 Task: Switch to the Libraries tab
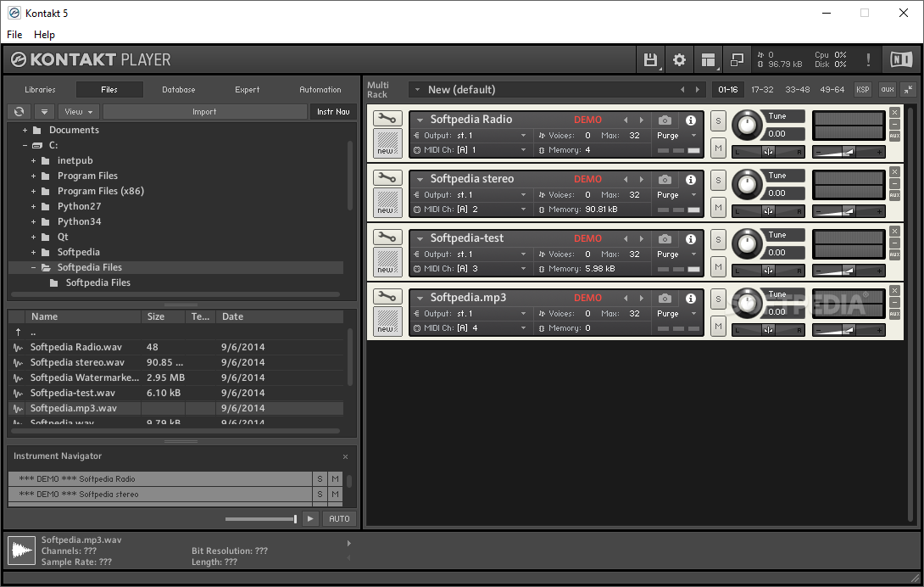point(40,90)
